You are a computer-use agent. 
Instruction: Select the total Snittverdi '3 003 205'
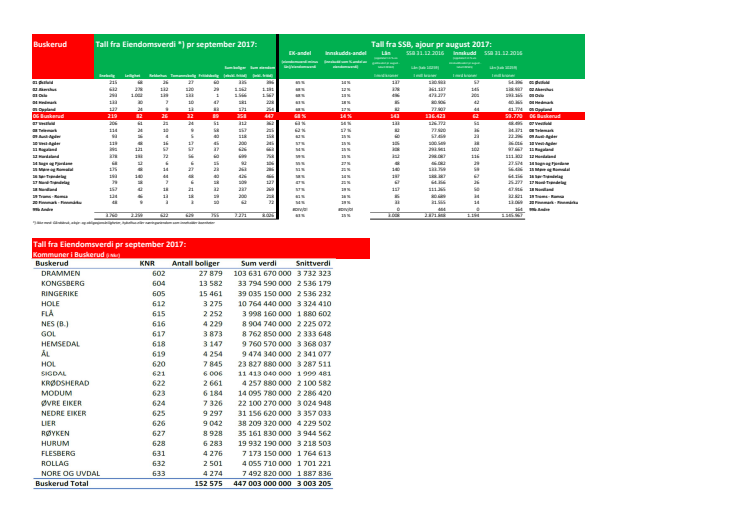[x=314, y=484]
